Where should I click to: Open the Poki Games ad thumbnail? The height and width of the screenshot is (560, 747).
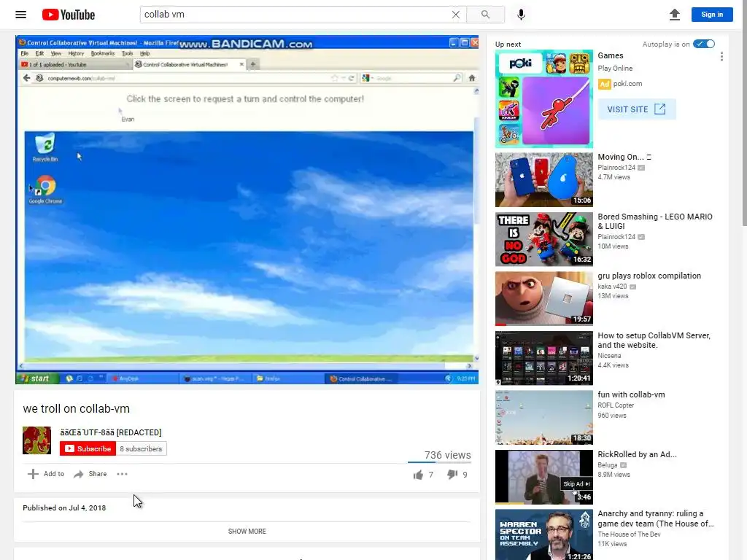[x=544, y=98]
